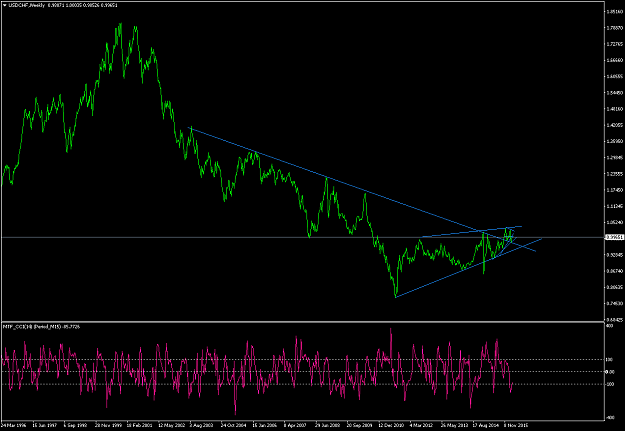
Task: Click the MTF_CCI indicator label in the lower pane
Action: (41, 327)
